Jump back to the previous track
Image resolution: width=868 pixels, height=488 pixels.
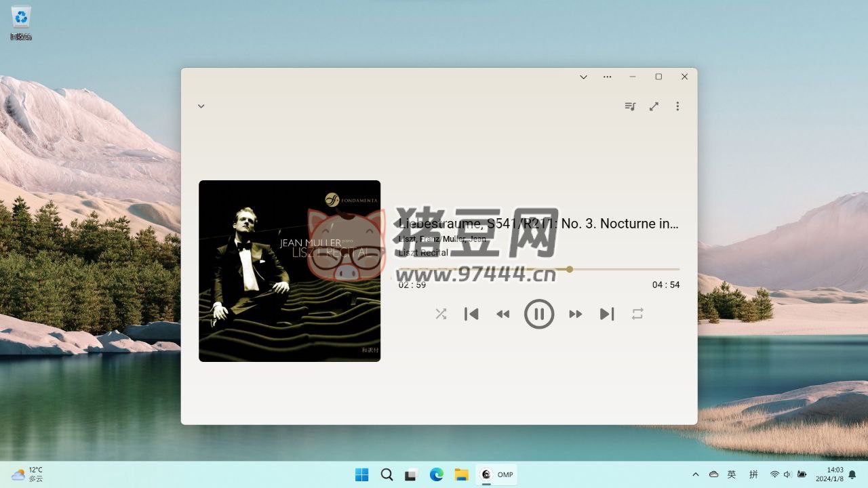pos(471,314)
